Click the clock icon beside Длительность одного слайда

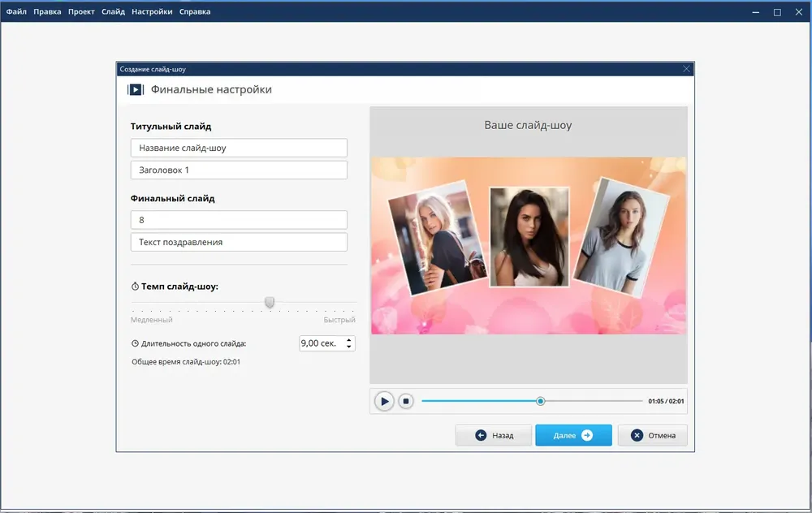(135, 343)
